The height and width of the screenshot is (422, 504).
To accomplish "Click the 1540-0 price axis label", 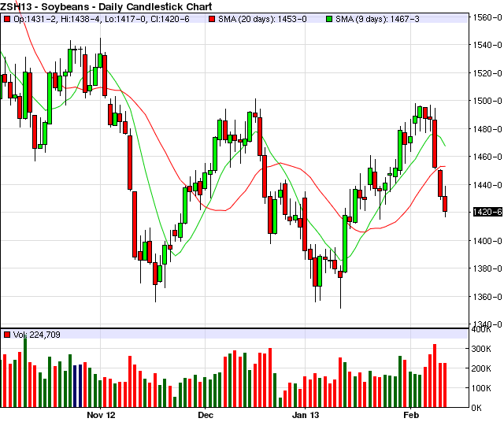I will pos(487,45).
